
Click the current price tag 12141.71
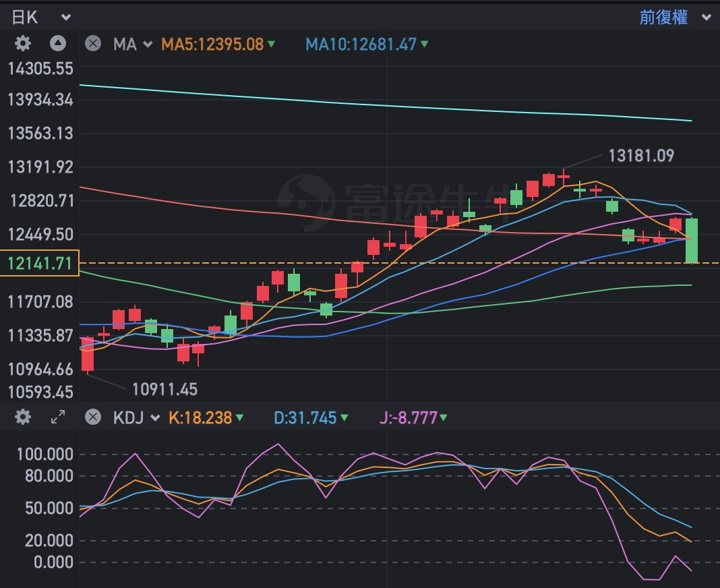(x=40, y=263)
